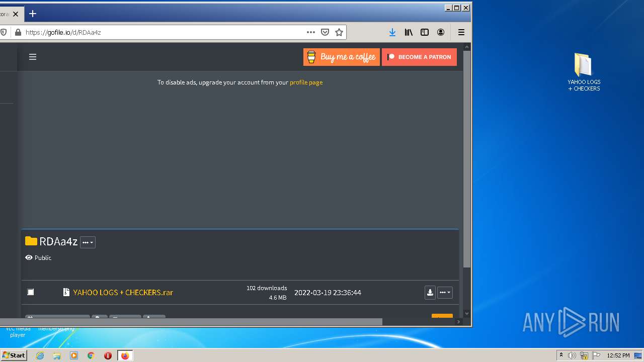This screenshot has width=644, height=362.
Task: Click the yellow RDAa4z folder icon
Action: click(31, 241)
